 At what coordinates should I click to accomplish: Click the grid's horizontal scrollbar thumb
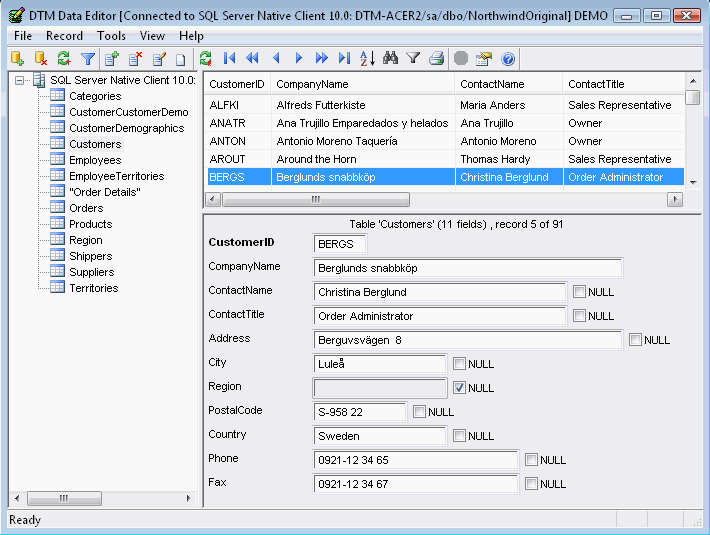coord(316,199)
